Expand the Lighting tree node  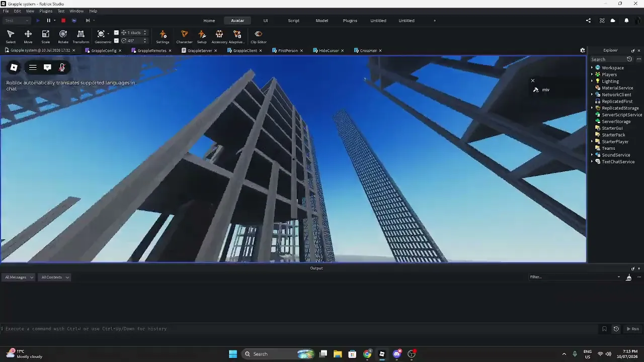click(592, 81)
